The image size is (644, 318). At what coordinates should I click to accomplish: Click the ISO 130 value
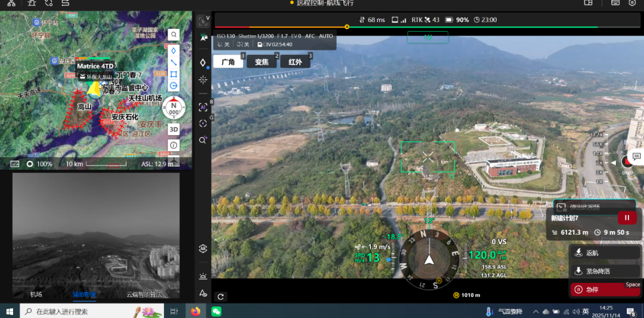tap(226, 36)
